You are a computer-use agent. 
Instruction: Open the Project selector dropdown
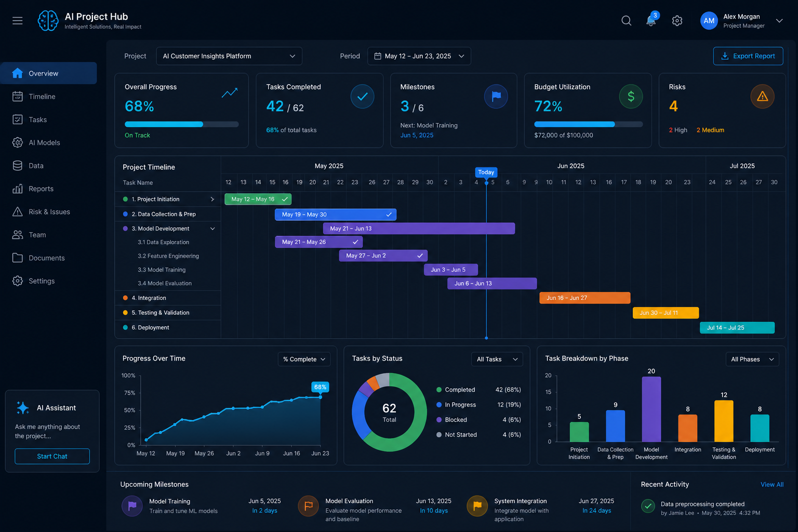(x=229, y=56)
